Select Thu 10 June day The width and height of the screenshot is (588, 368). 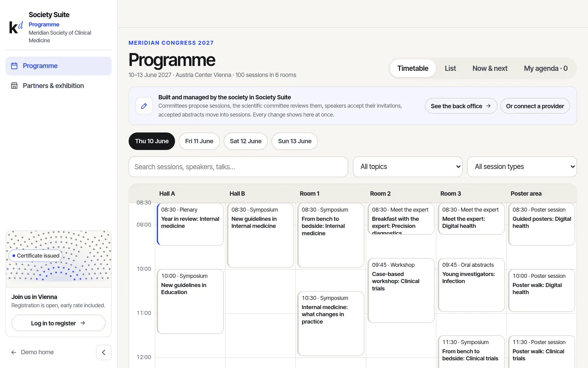coord(152,141)
